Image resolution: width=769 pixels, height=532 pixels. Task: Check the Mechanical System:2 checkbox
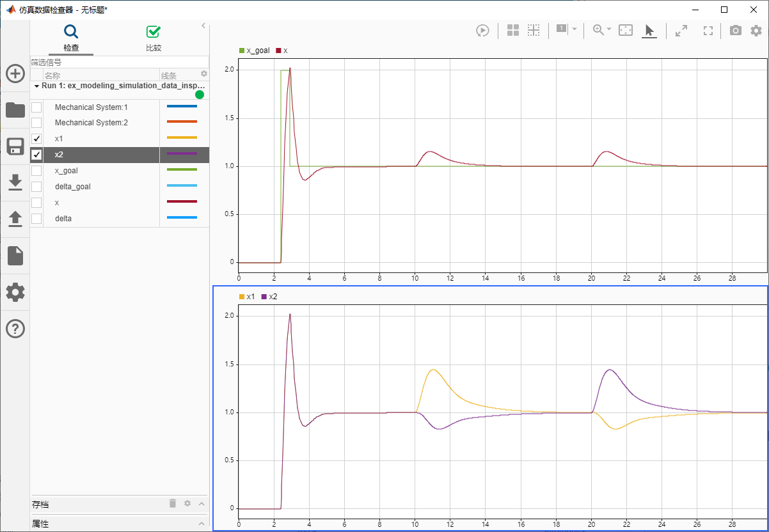click(36, 123)
